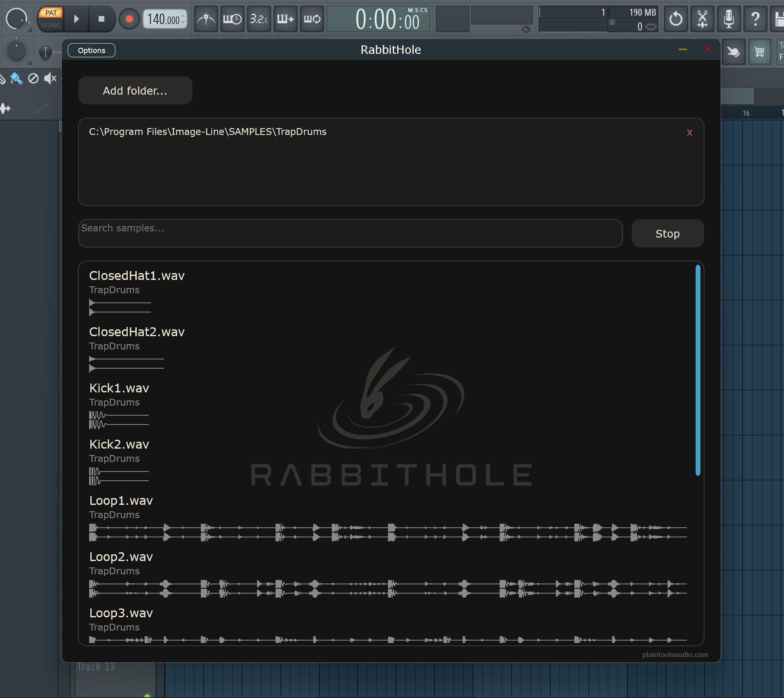Viewport: 784px width, 698px height.
Task: Click the slashed-circle icon in playlist toolbar
Action: coord(33,78)
